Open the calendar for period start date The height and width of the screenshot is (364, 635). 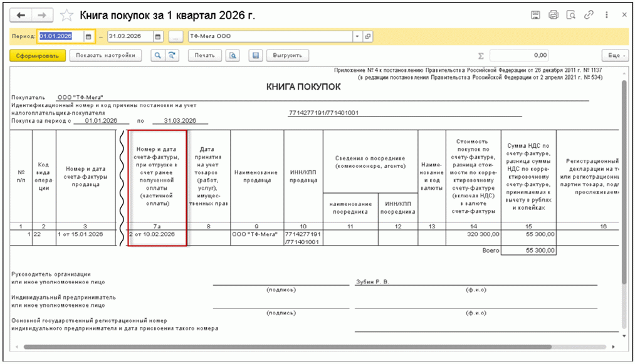88,36
